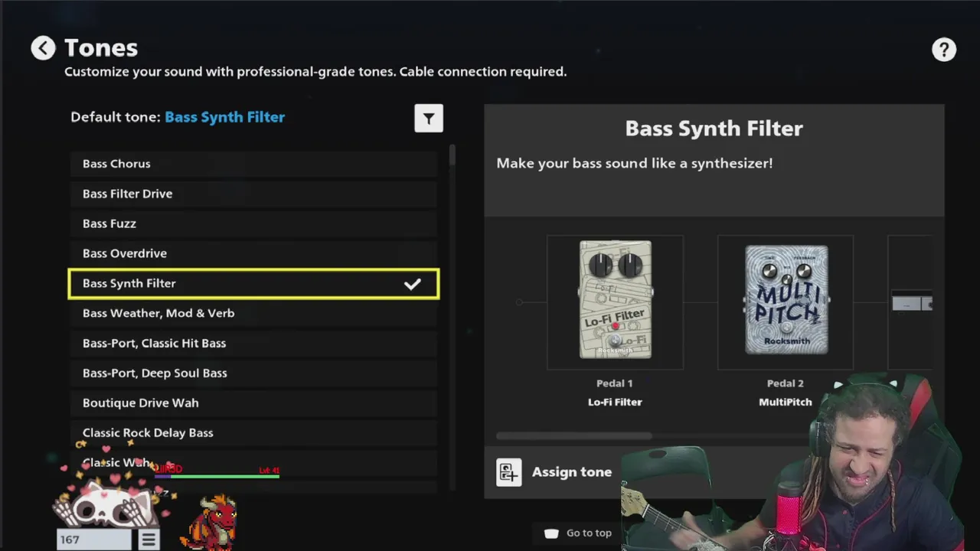Select Classic Rock Delay Bass tone
Image resolution: width=980 pixels, height=551 pixels.
point(253,432)
